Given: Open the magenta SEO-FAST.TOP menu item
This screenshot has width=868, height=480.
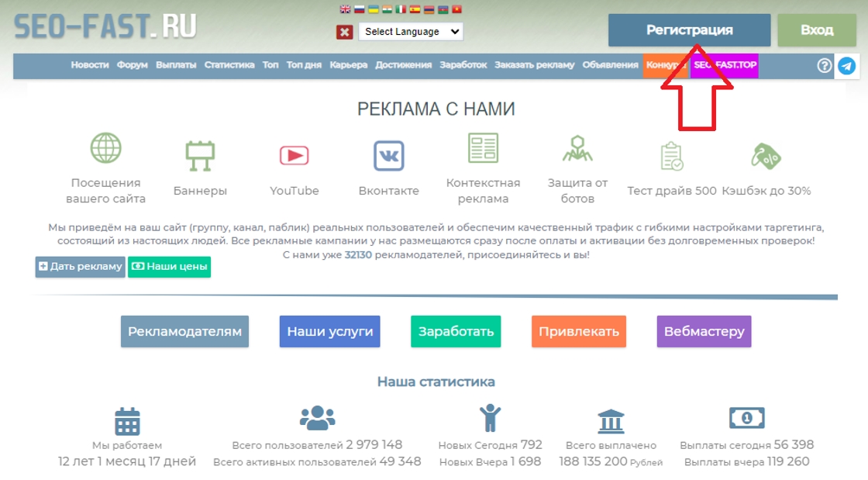Looking at the screenshot, I should coord(725,65).
